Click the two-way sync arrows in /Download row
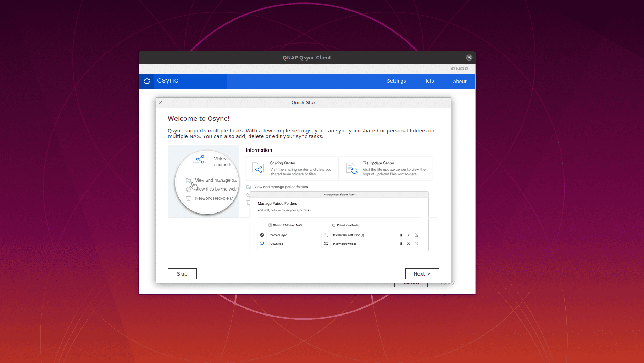Image resolution: width=644 pixels, height=363 pixels. 326,244
